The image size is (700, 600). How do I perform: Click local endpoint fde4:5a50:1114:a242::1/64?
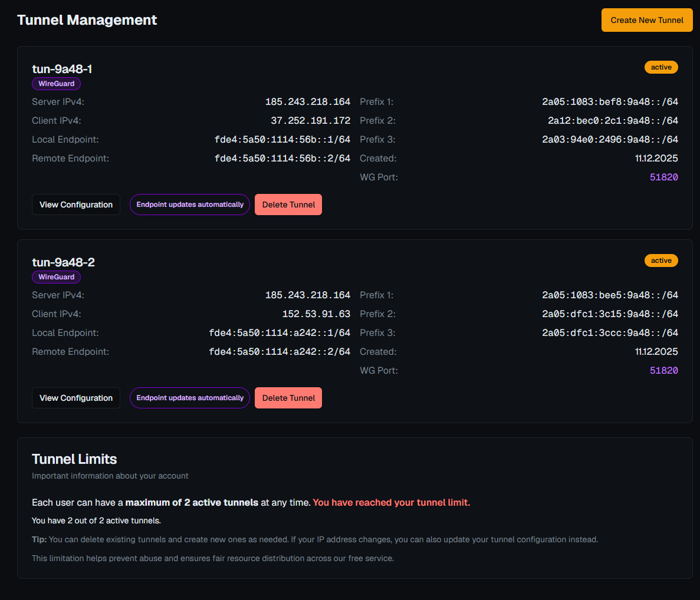coord(280,332)
